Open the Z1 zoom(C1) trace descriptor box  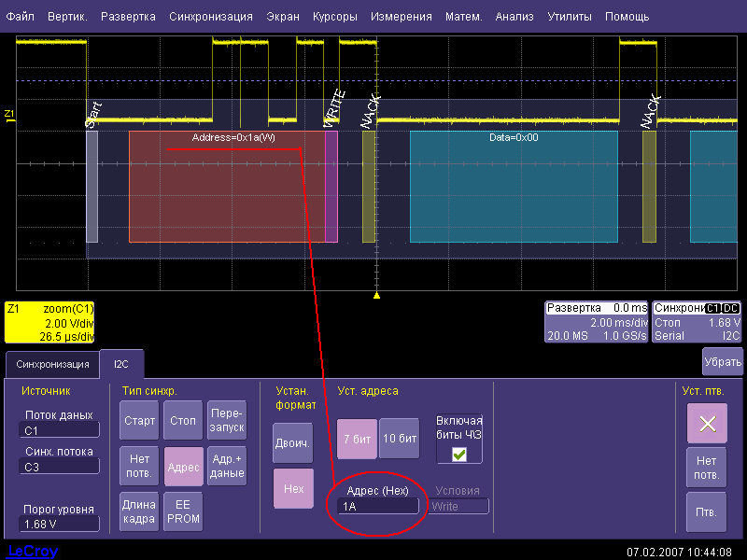click(x=49, y=322)
